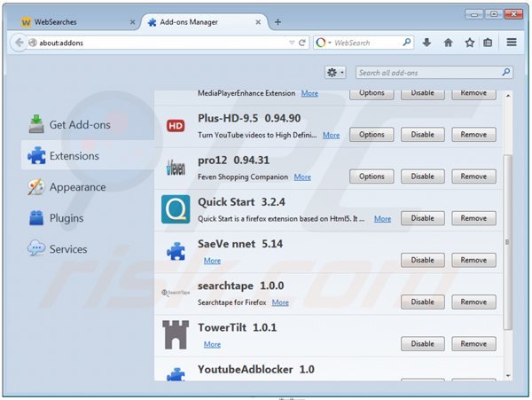Click Plus-HD-9.5 HD icon
The image size is (532, 400).
click(x=176, y=126)
